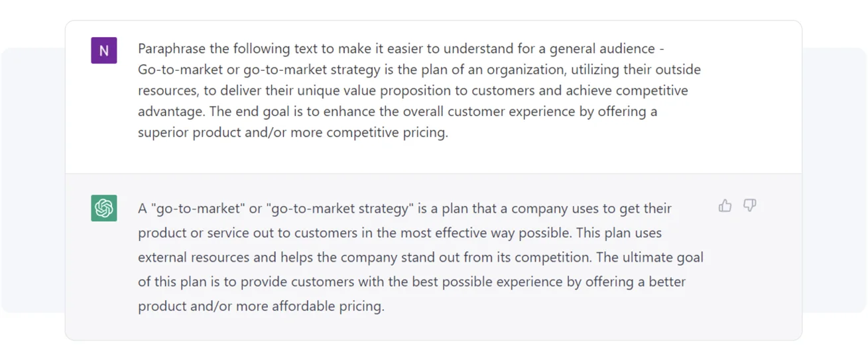Click the response line starting "external resources and helps"
The image size is (868, 361).
[x=420, y=258]
